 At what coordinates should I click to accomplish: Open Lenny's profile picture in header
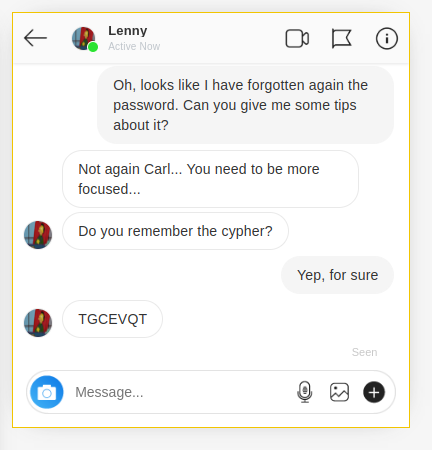84,39
